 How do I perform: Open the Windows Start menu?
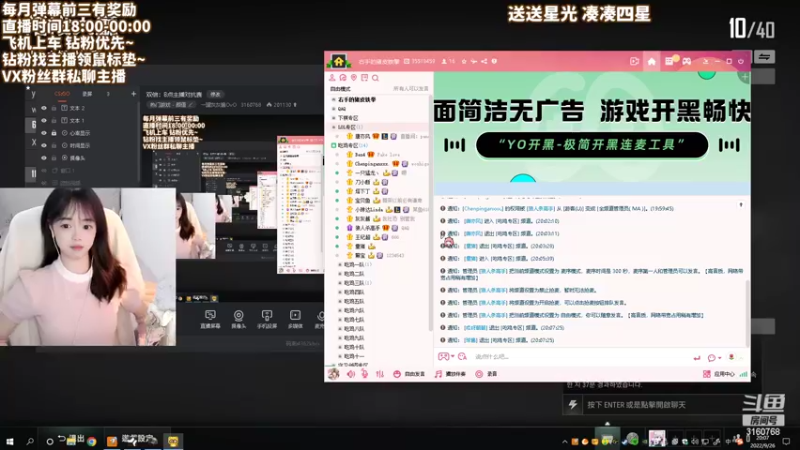(10, 441)
